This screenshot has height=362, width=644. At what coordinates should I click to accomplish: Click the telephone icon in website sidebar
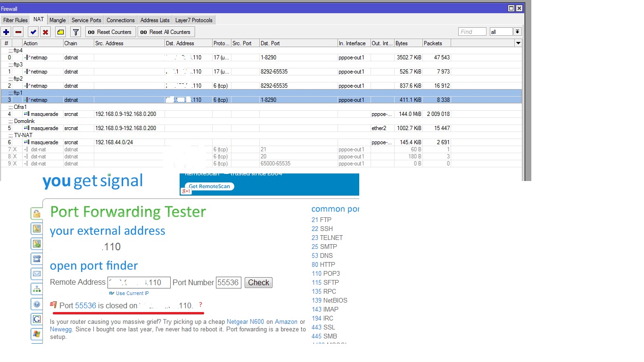(x=36, y=258)
